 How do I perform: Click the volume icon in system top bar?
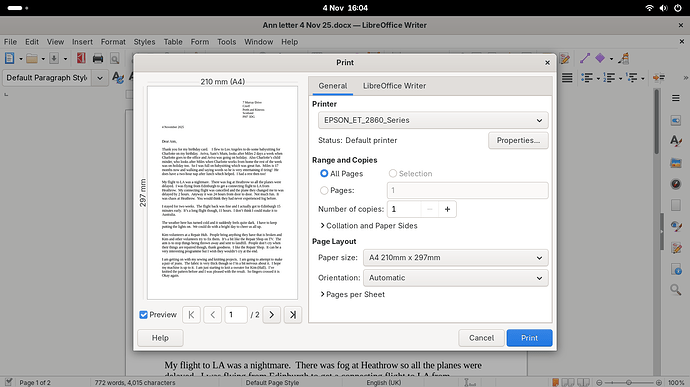point(663,8)
